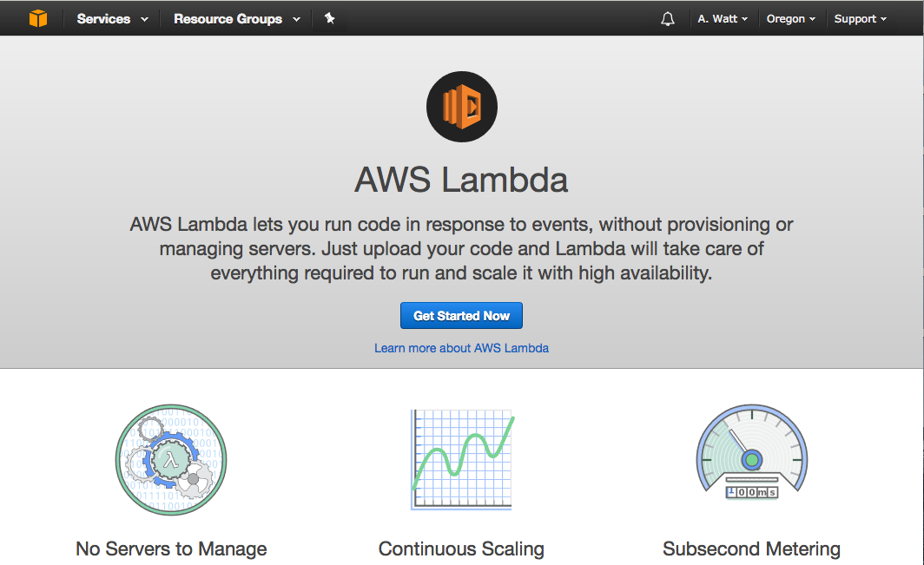Click the AWS Lambda logo icon
This screenshot has width=924, height=565.
(461, 107)
